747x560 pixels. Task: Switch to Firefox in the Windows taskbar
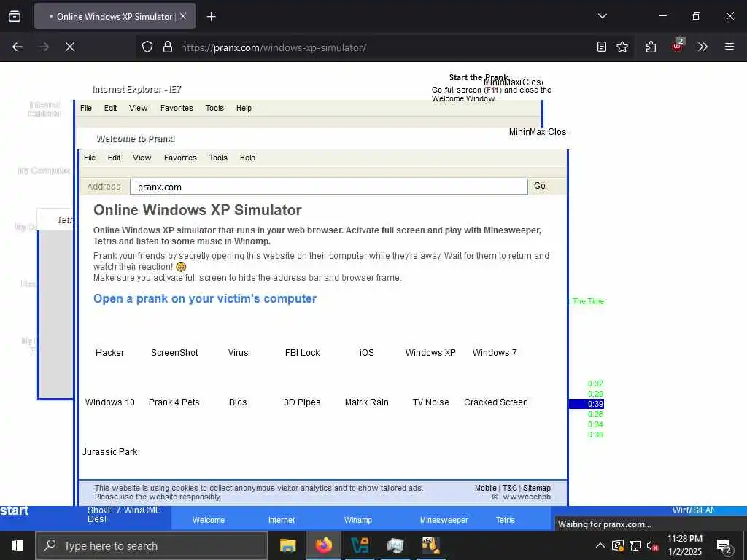point(323,545)
